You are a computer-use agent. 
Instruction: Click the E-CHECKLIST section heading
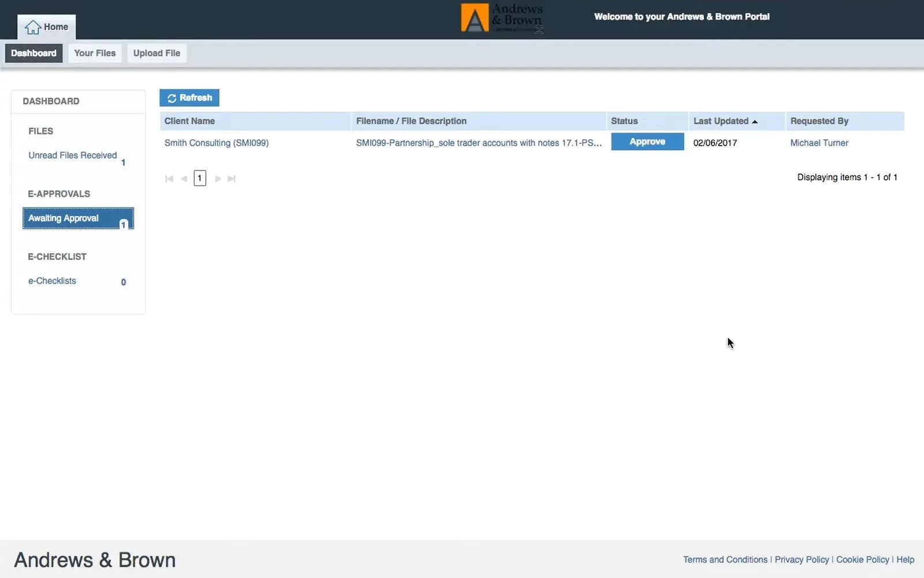57,257
